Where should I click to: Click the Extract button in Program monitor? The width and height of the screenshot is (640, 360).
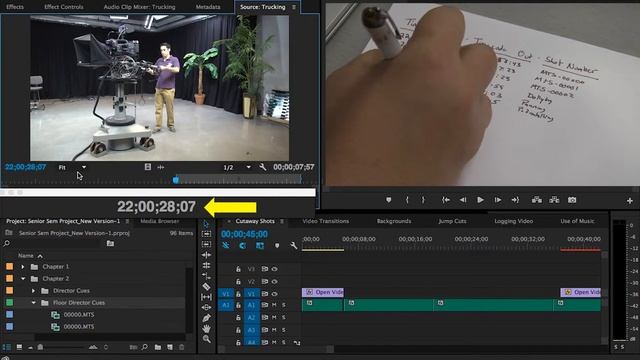pos(554,200)
